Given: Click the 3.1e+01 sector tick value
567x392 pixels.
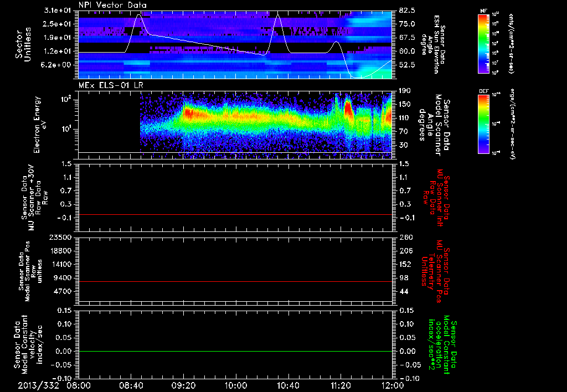Looking at the screenshot, I should click(58, 11).
